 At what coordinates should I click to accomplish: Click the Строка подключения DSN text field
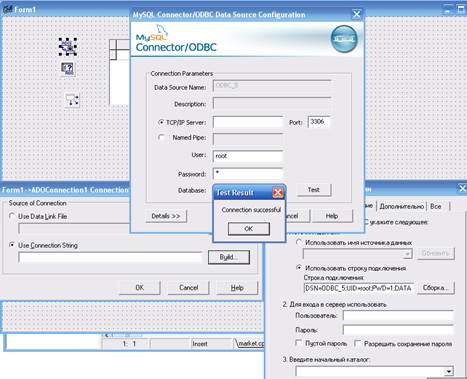click(358, 288)
